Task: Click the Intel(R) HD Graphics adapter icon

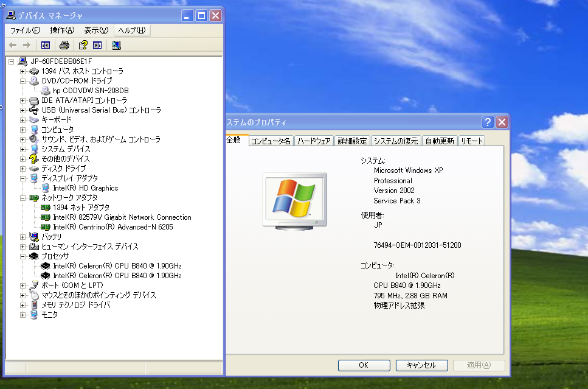Action: (46, 188)
